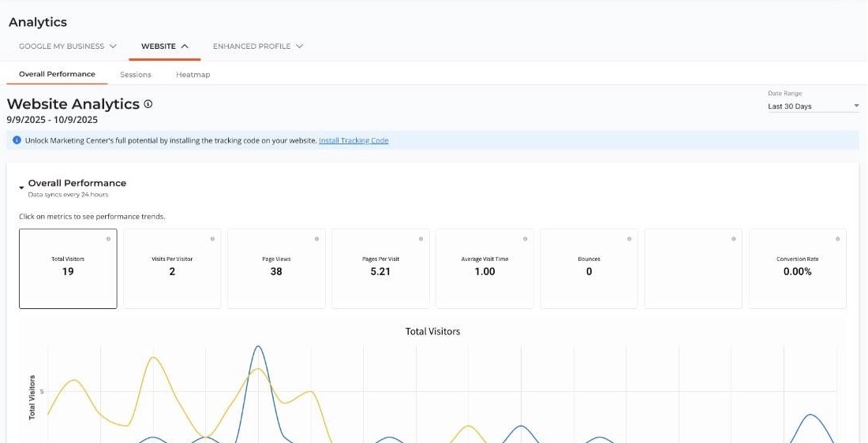Click the info dot on Conversion Rate card
The width and height of the screenshot is (868, 443).
tap(837, 239)
